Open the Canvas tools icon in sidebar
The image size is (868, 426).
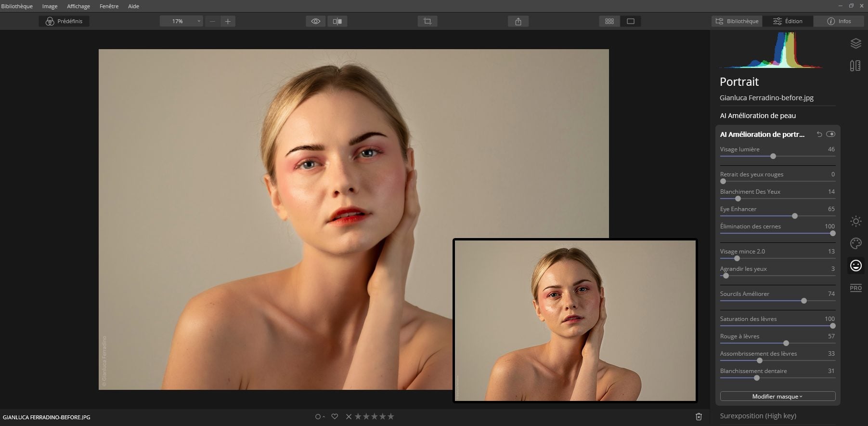tap(855, 66)
